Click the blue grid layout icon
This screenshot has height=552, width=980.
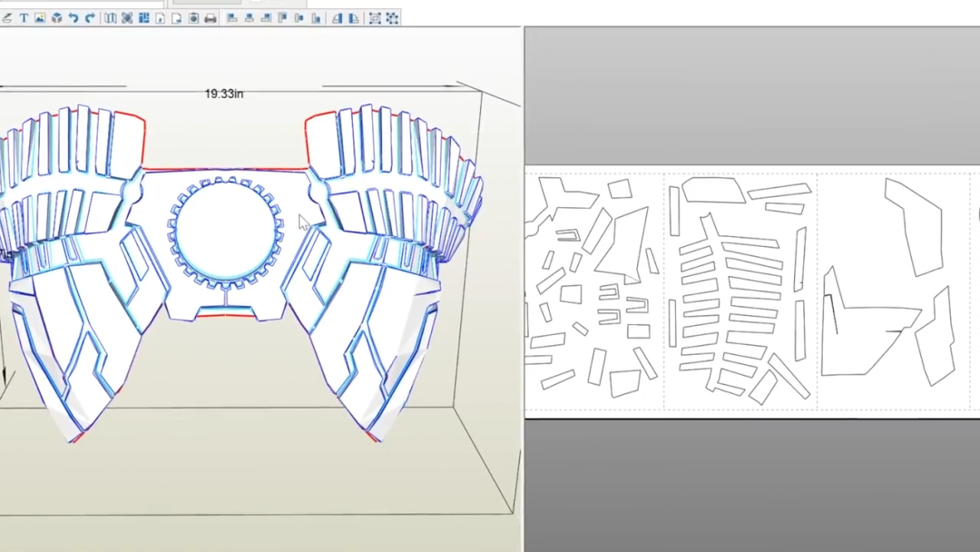[143, 18]
